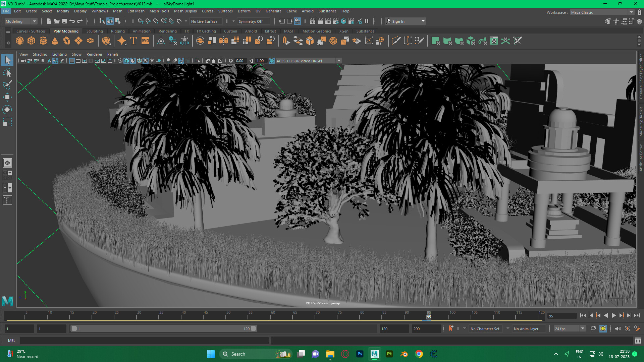Open the Mesh Tools menu
Viewport: 644px width, 362px height.
tap(159, 11)
